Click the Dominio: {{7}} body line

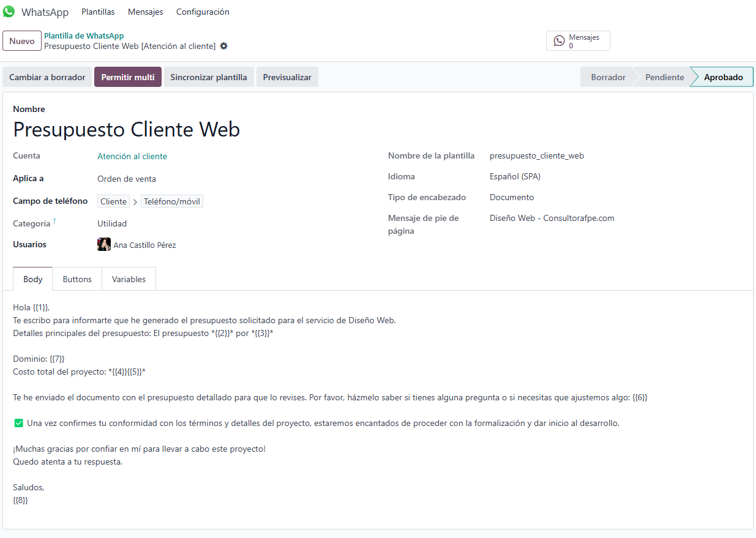39,359
